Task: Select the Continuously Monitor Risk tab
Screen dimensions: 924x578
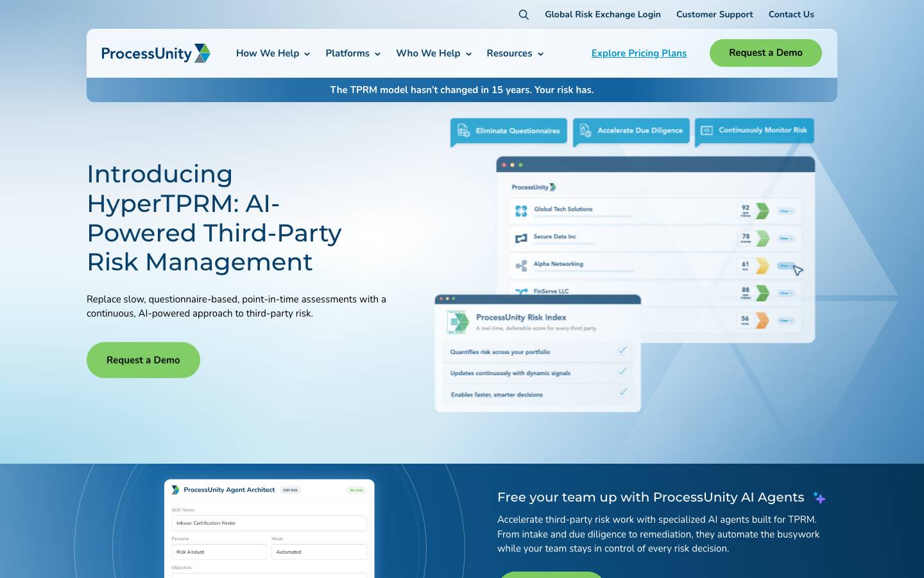Action: click(x=755, y=130)
